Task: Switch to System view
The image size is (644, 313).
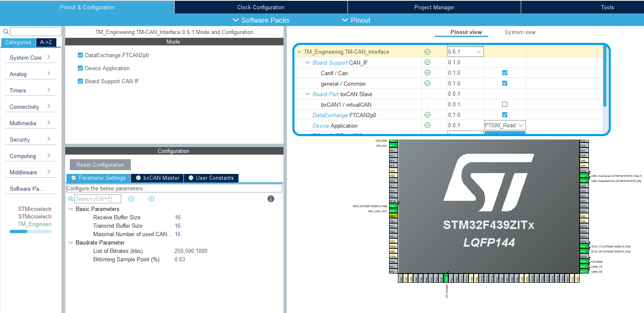Action: pos(520,32)
